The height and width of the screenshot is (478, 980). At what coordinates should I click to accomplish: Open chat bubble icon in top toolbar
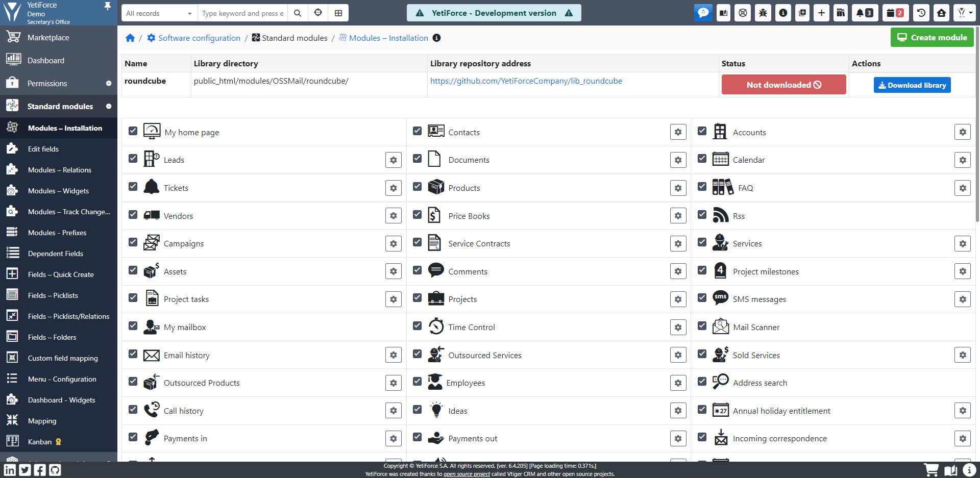(x=703, y=13)
